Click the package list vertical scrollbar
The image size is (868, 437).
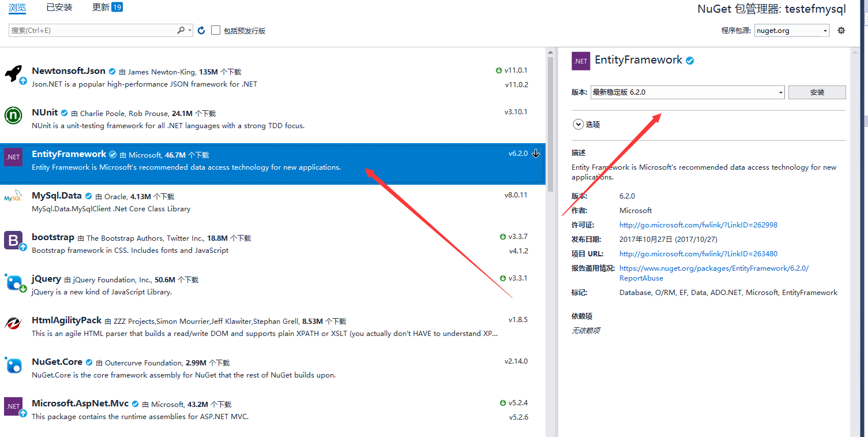550,124
